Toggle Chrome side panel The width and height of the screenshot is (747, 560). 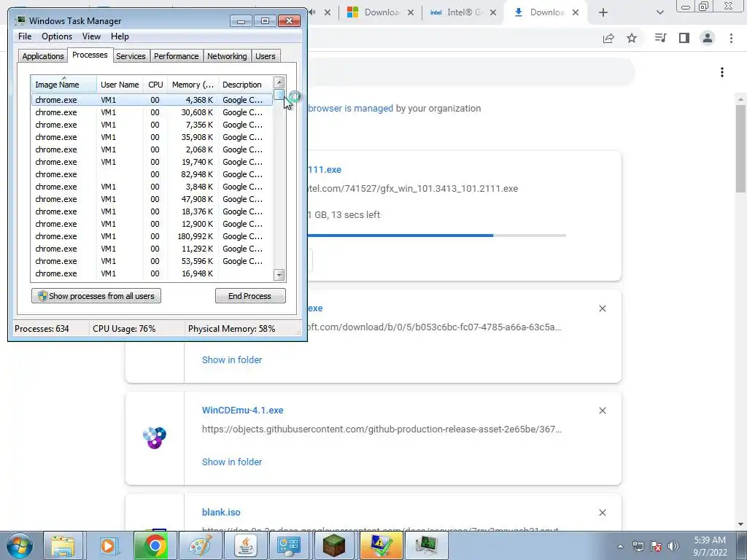coord(684,38)
